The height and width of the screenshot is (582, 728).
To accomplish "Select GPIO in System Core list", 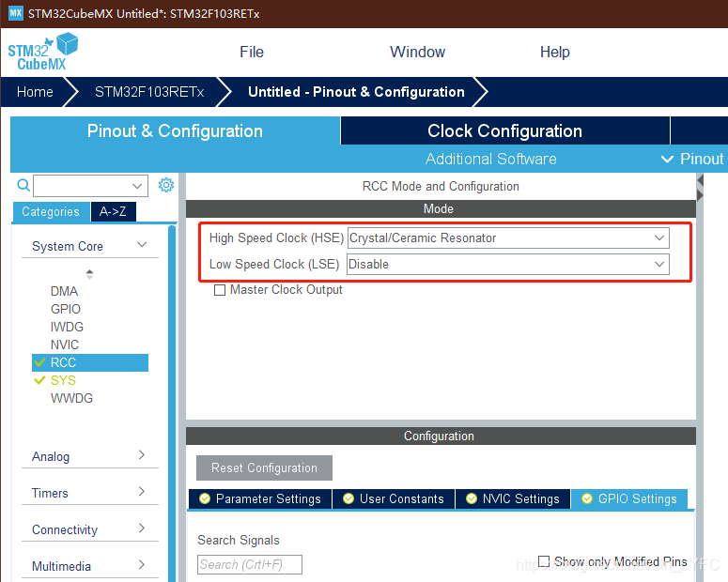I will [66, 309].
